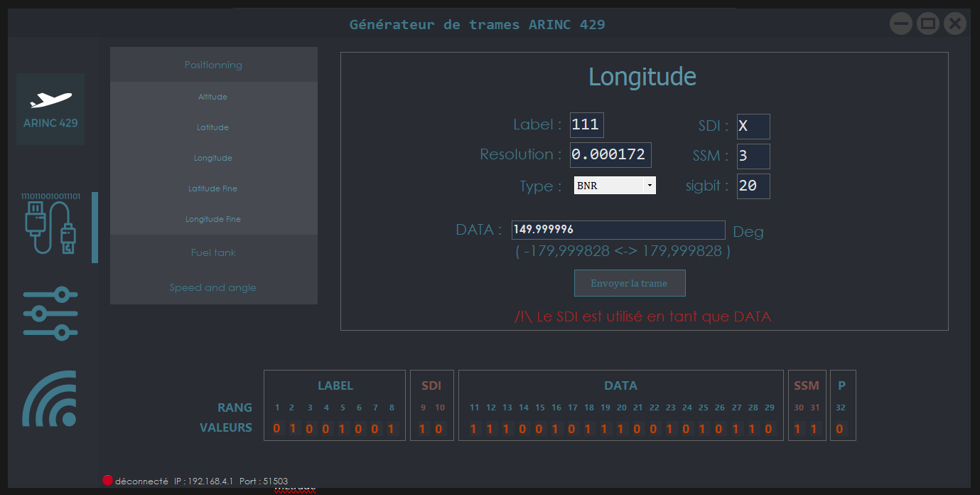The height and width of the screenshot is (495, 980).
Task: Click the Port : 51503 status text
Action: point(264,481)
